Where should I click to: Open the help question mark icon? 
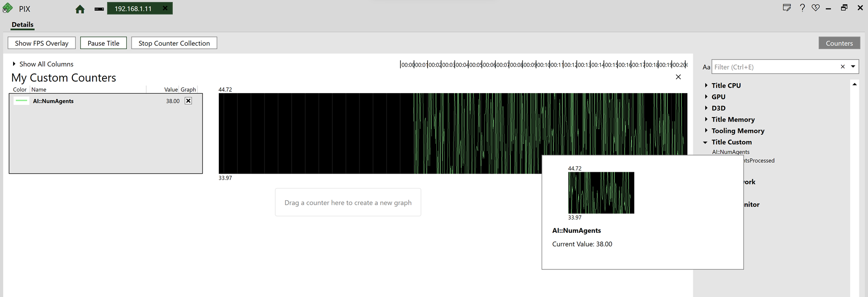coord(802,8)
